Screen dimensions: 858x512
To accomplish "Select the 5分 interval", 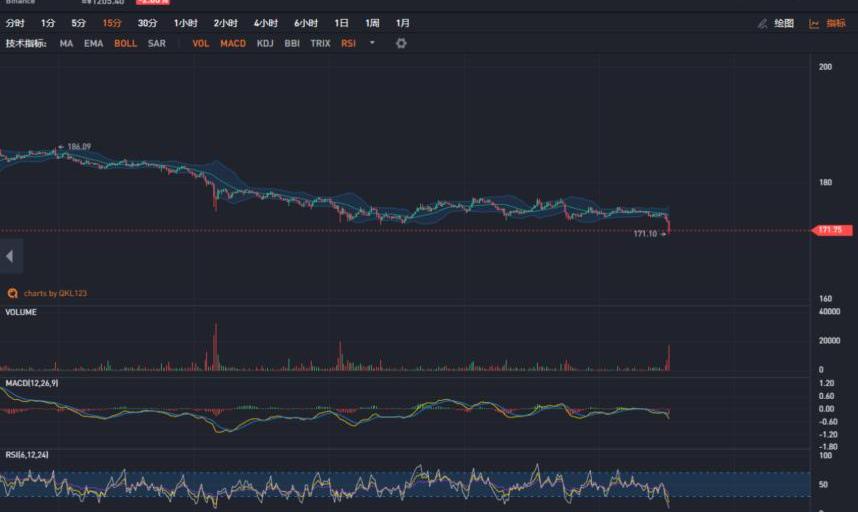I will pos(79,23).
